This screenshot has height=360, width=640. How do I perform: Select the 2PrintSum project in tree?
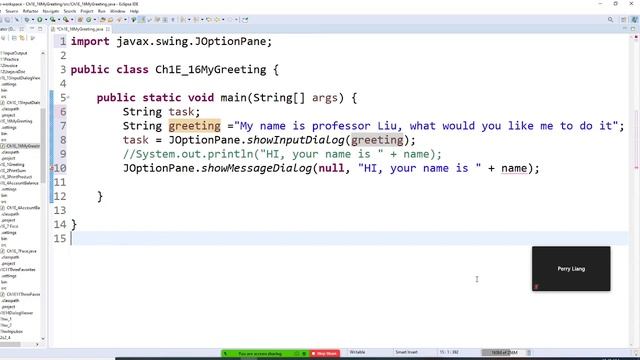point(14,171)
